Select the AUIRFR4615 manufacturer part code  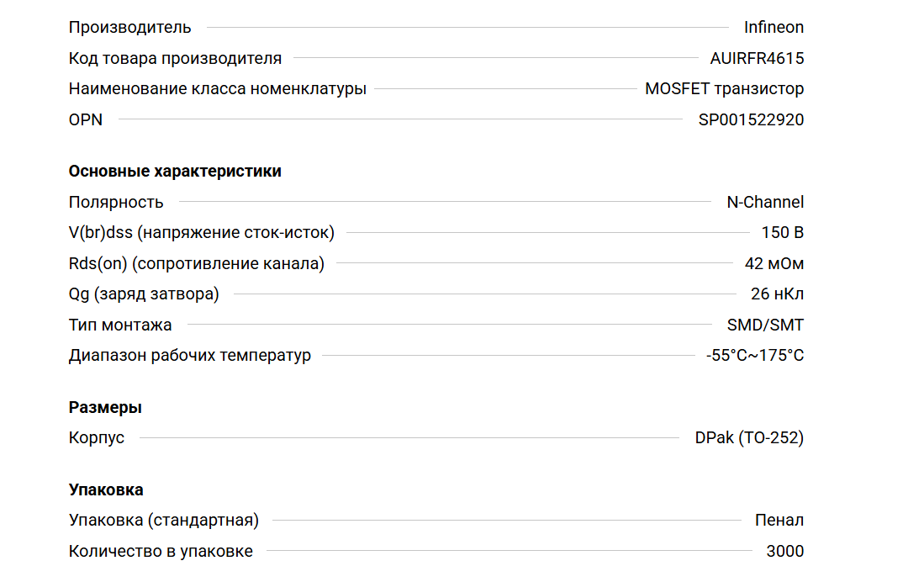tap(757, 58)
